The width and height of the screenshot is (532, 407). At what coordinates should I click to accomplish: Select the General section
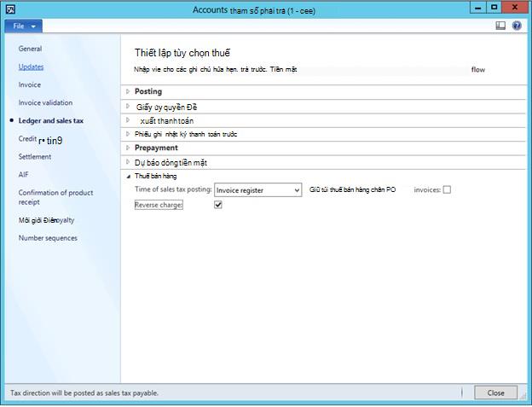pos(30,49)
